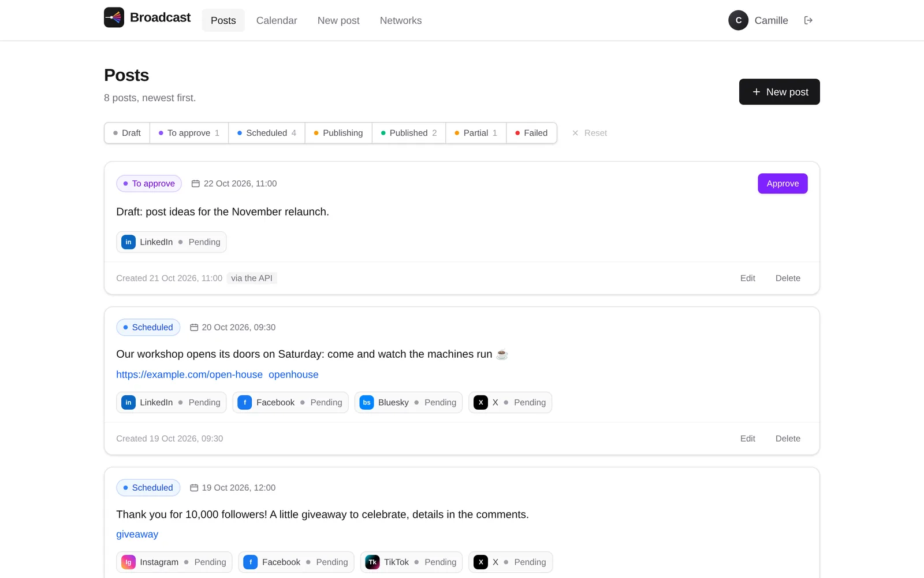924x578 pixels.
Task: Delete the November relaunch post
Action: coord(788,278)
